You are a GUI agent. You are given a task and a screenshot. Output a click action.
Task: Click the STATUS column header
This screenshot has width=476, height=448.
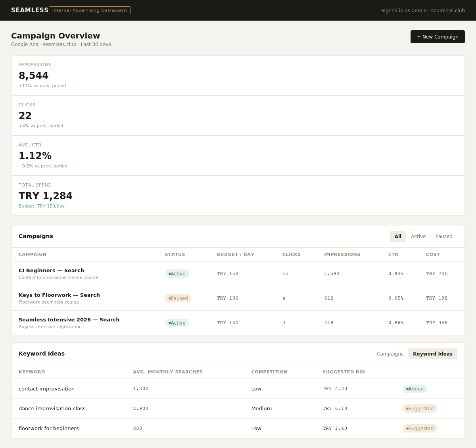coord(175,255)
